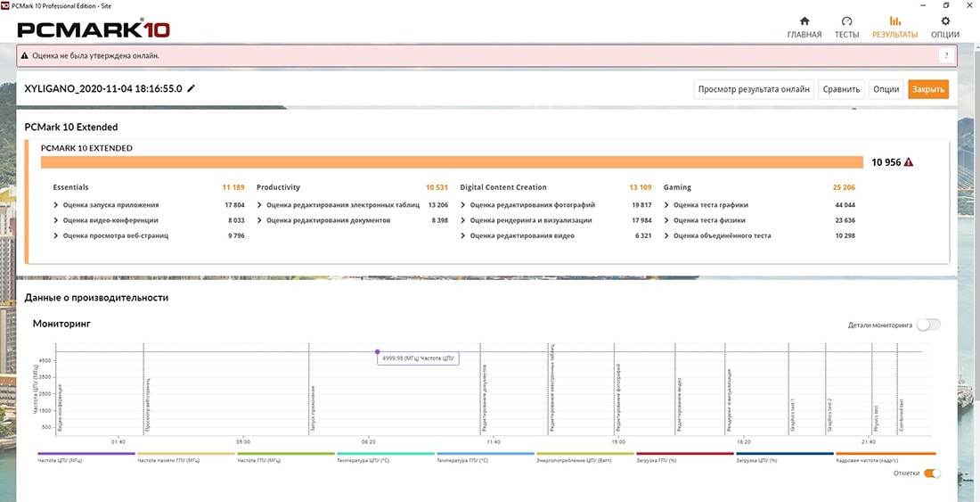Click the Сравнить button
Screen dimensions: 980x502
coord(841,89)
